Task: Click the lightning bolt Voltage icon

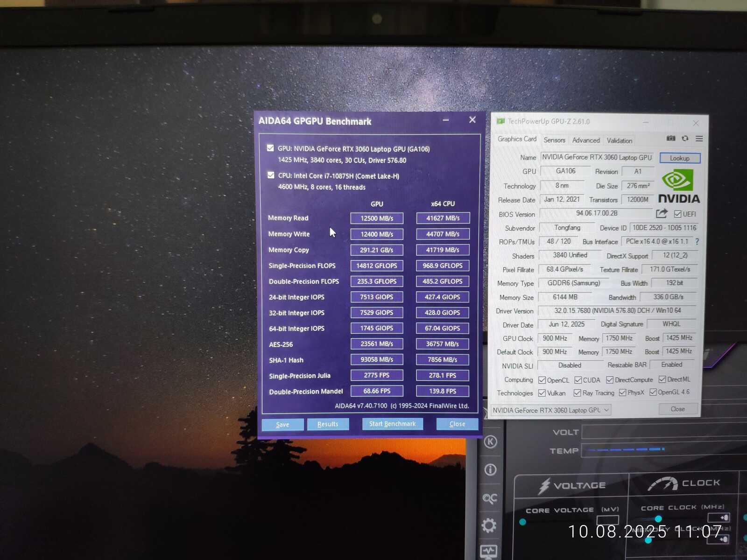Action: tap(544, 486)
